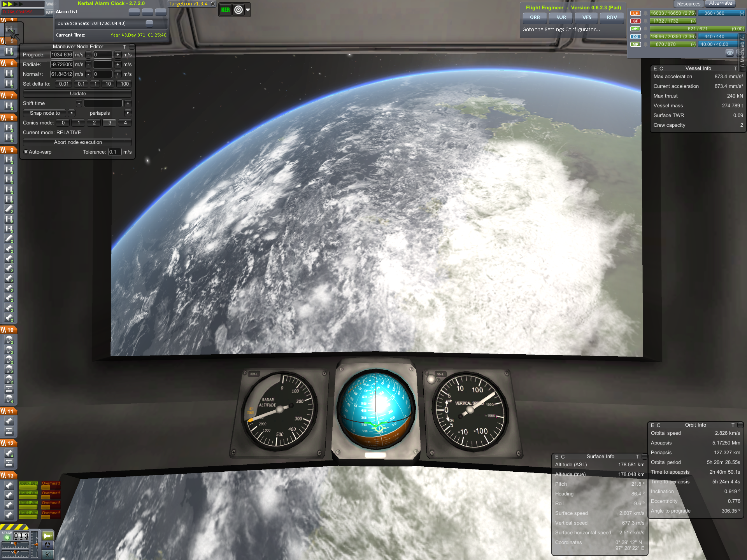Viewport: 747px width, 560px height.
Task: Click the Update button in node editor
Action: point(77,94)
